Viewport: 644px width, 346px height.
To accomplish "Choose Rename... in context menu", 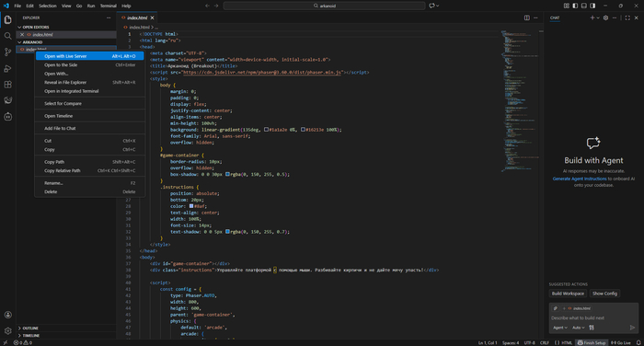I will (x=89, y=183).
